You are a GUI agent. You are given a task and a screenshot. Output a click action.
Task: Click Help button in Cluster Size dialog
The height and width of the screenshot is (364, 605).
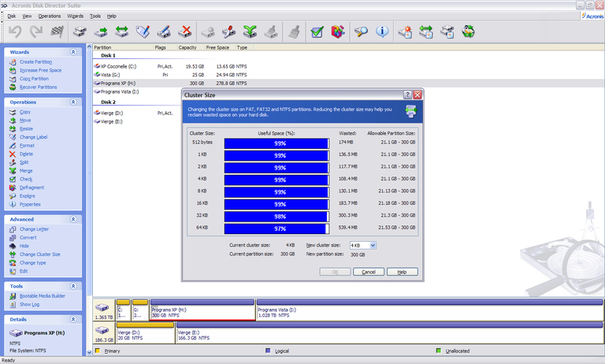pos(402,272)
